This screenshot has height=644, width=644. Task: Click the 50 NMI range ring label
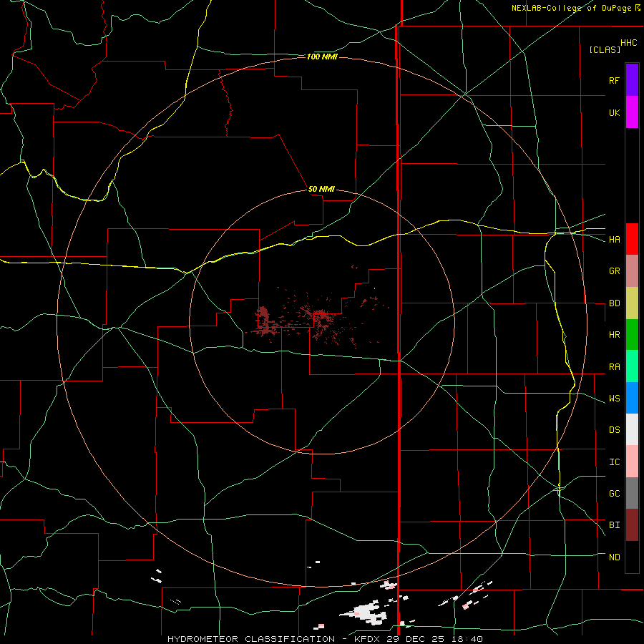(321, 190)
